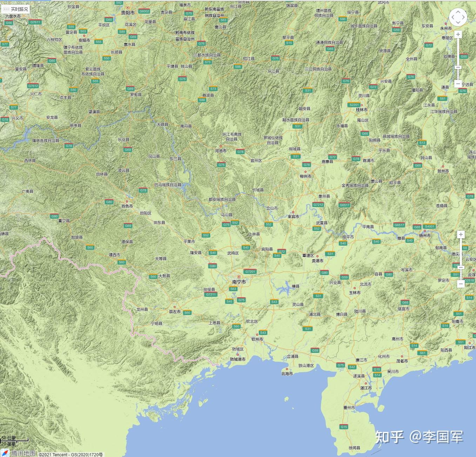Select the 兴义市 label
Image resolution: width=476 pixels, height=457 pixels.
[x=17, y=118]
